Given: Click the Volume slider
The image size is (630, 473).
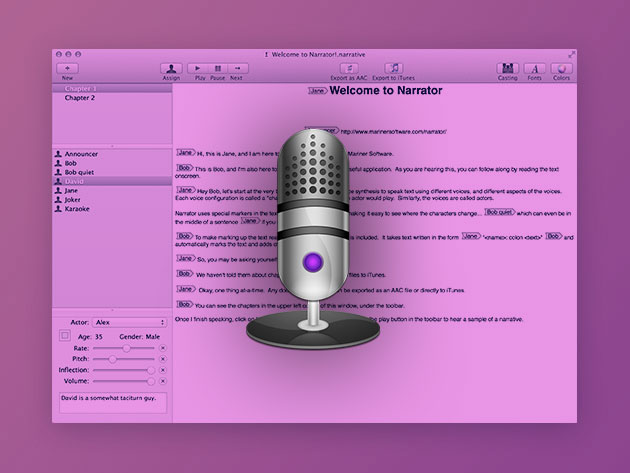Looking at the screenshot, I should 124,381.
